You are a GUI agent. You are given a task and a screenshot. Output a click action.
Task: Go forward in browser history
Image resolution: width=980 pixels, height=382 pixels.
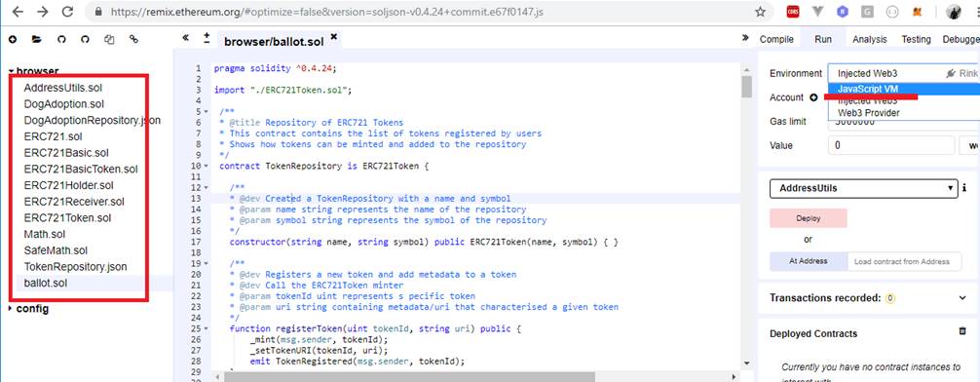tap(43, 12)
